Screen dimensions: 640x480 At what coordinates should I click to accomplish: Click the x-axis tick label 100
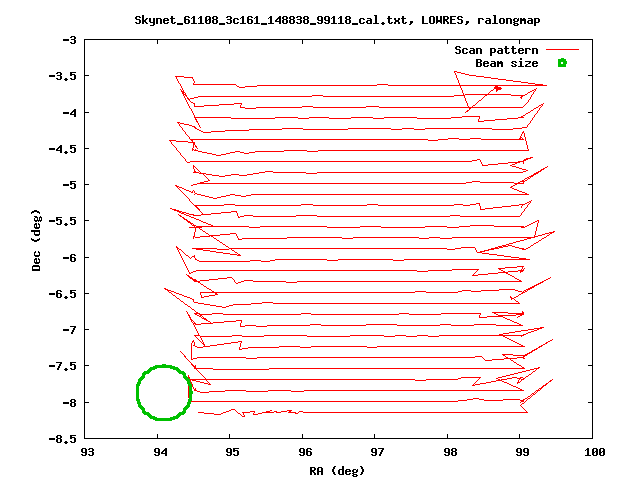pyautogui.click(x=593, y=453)
